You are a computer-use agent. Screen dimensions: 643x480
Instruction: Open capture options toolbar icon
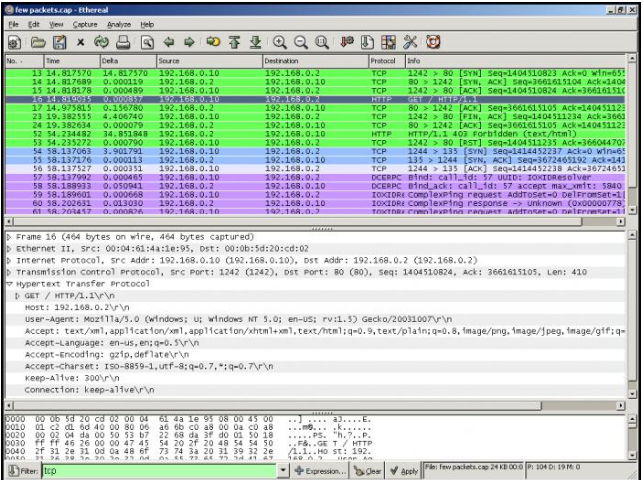[x=14, y=42]
